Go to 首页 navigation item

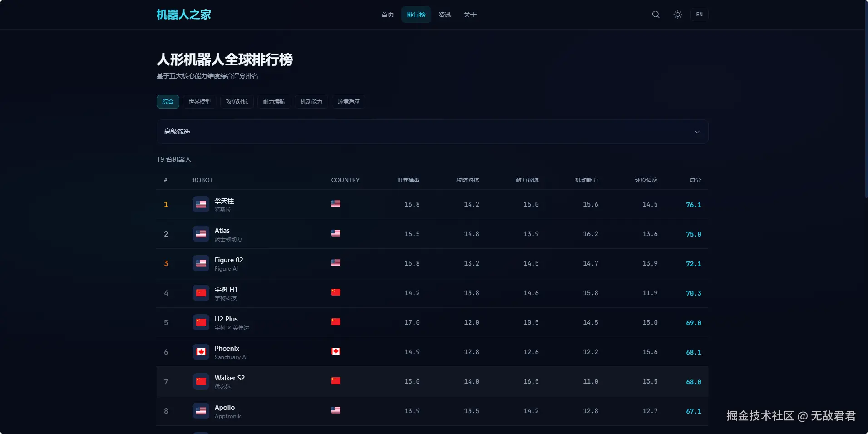[388, 15]
